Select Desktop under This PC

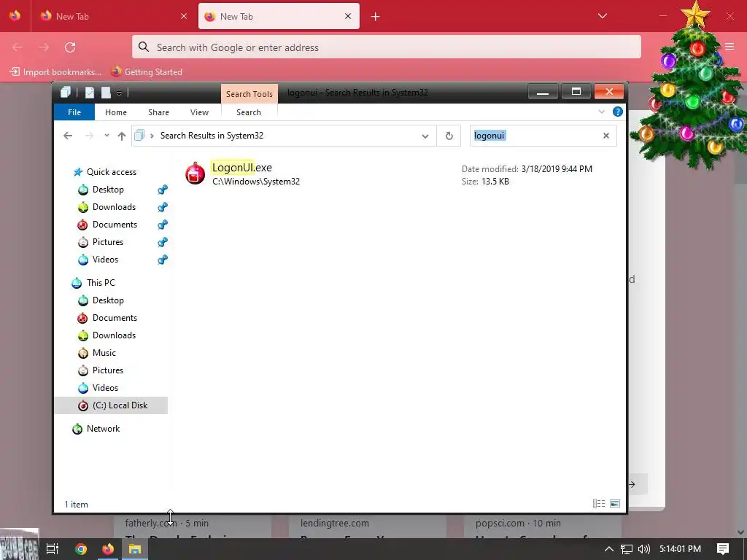[x=108, y=300]
